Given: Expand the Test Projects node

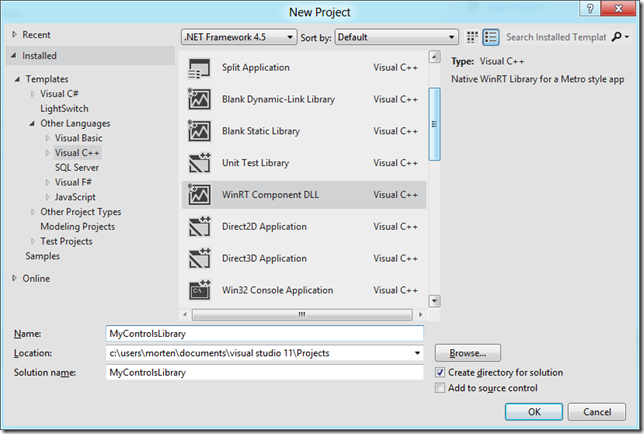Looking at the screenshot, I should tap(33, 241).
